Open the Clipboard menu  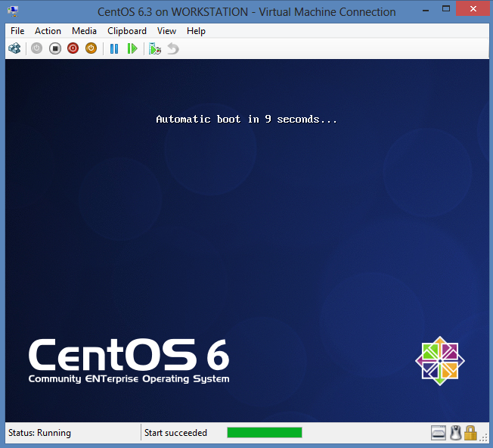(127, 31)
